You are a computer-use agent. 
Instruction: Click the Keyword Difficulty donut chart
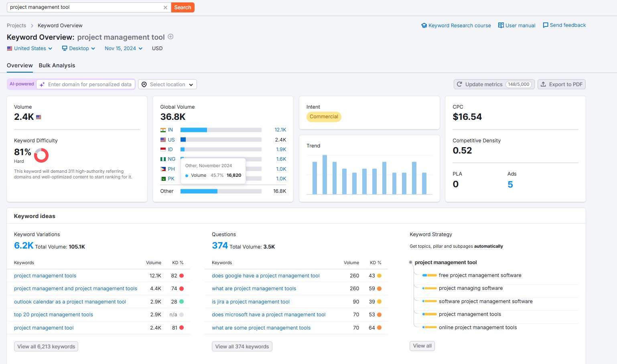(41, 155)
